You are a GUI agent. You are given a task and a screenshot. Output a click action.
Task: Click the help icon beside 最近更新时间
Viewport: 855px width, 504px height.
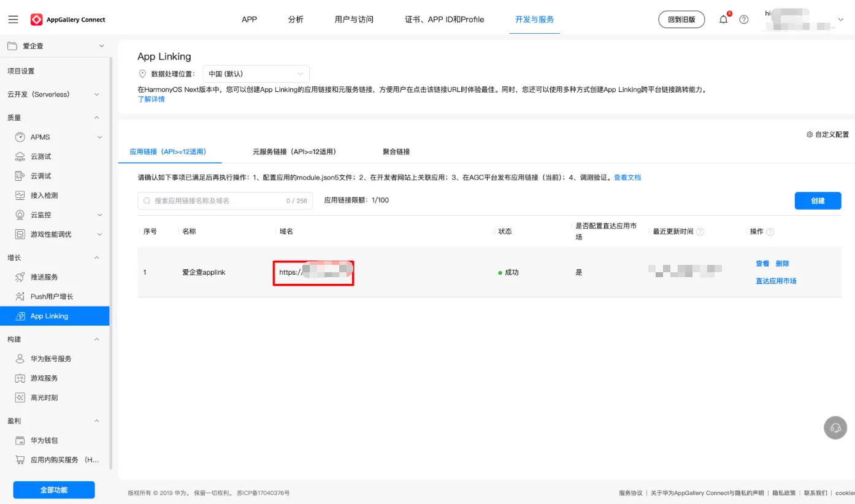(700, 232)
